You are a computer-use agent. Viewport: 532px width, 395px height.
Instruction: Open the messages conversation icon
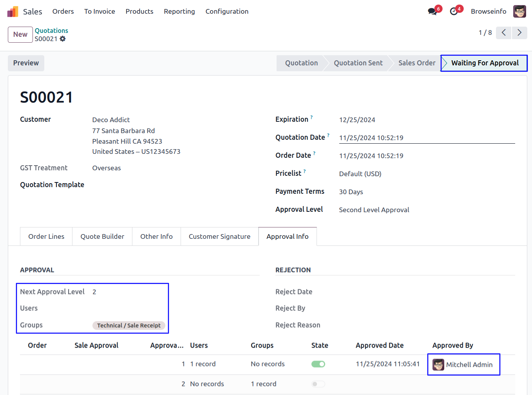(x=432, y=12)
